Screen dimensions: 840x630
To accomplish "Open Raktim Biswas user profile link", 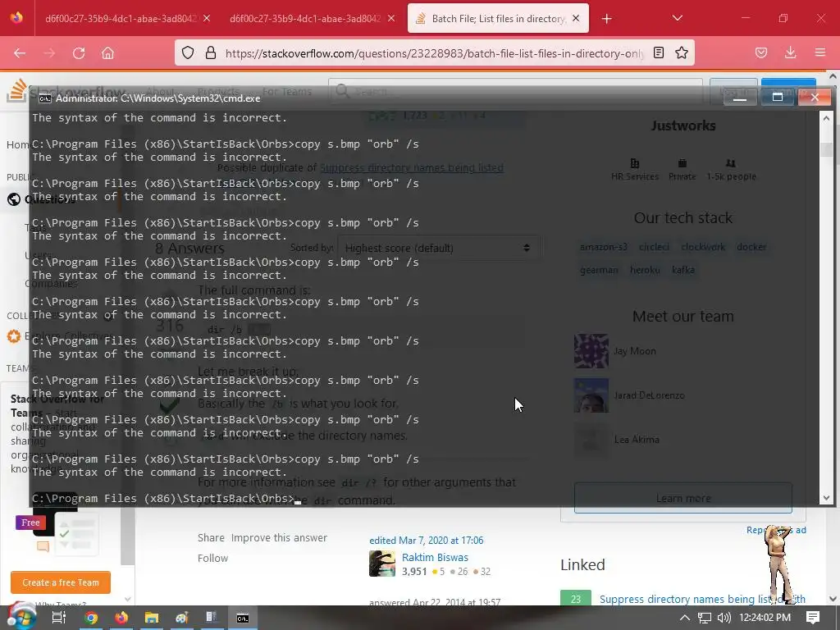I will point(435,558).
